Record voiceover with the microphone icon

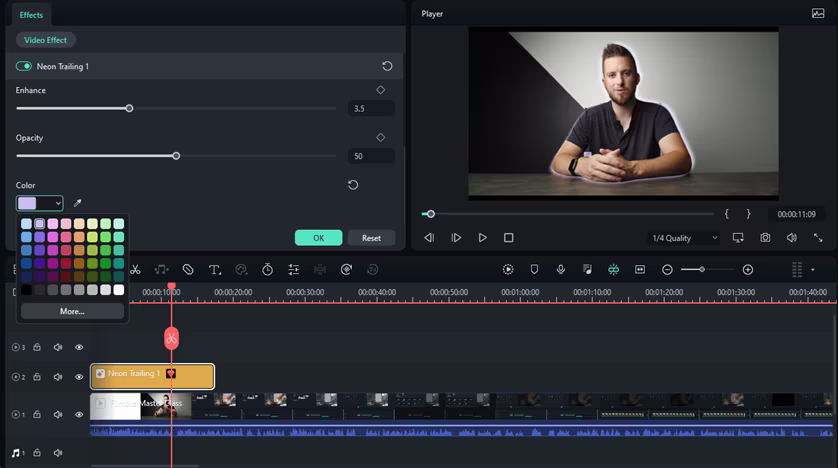(x=561, y=270)
